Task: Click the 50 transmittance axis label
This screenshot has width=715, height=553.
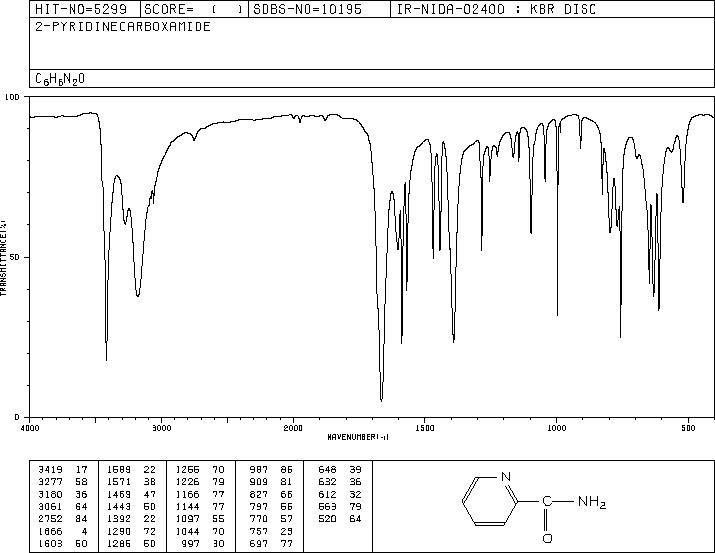Action: pos(16,257)
